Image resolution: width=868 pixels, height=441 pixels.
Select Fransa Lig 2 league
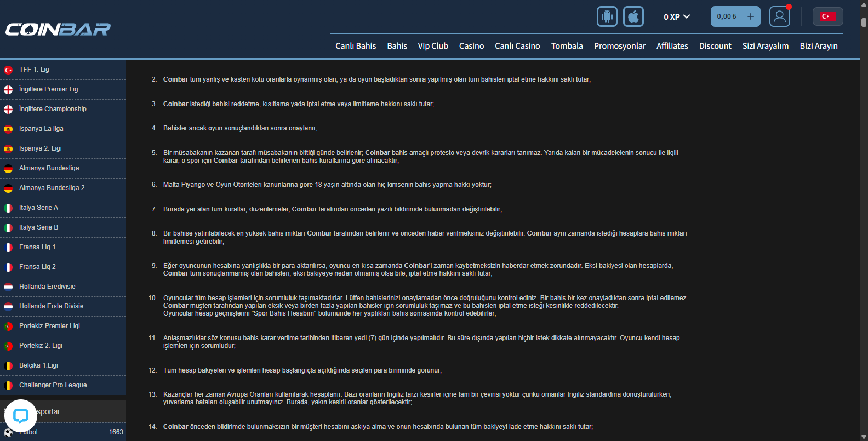tap(63, 267)
